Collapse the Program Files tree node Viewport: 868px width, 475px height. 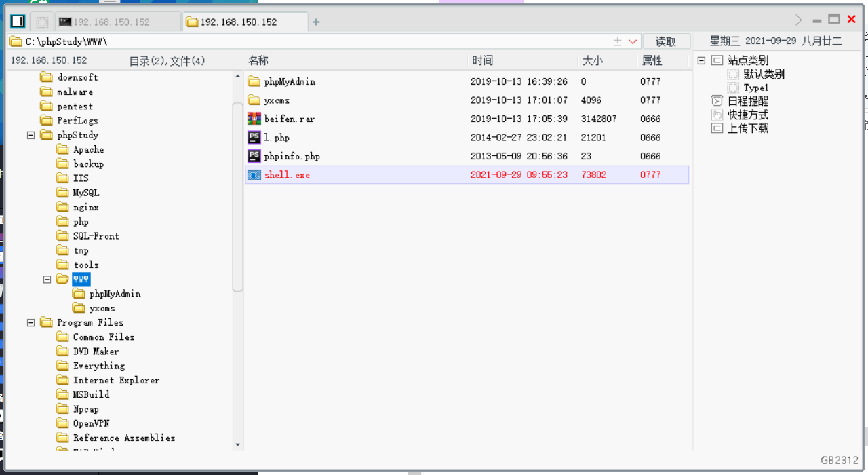[x=31, y=322]
